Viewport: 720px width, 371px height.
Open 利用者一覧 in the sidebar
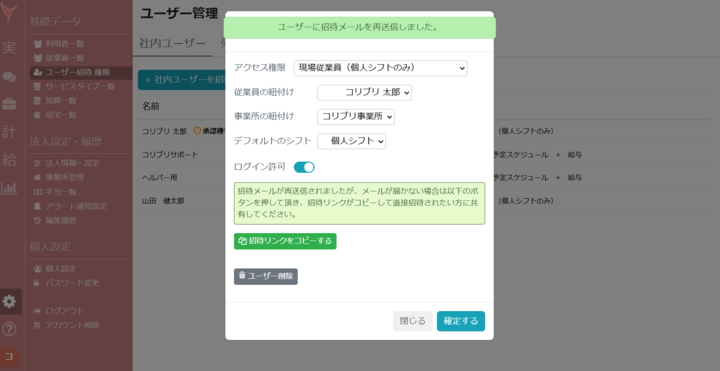(59, 44)
